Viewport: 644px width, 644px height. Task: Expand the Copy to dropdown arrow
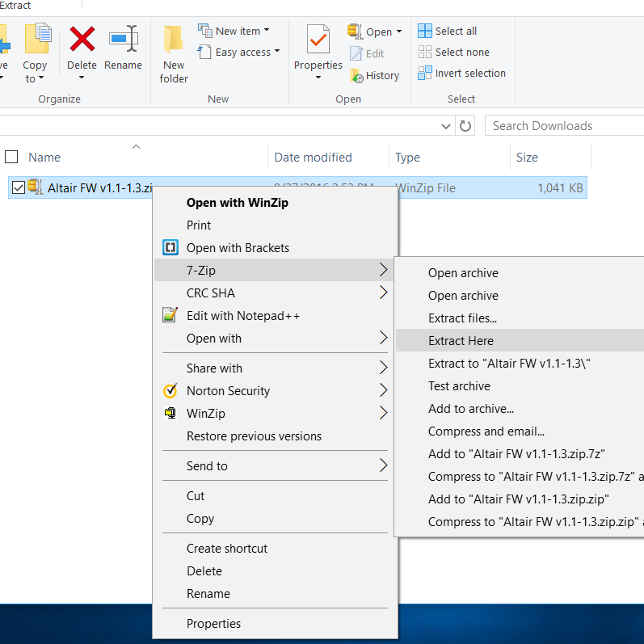tap(40, 78)
